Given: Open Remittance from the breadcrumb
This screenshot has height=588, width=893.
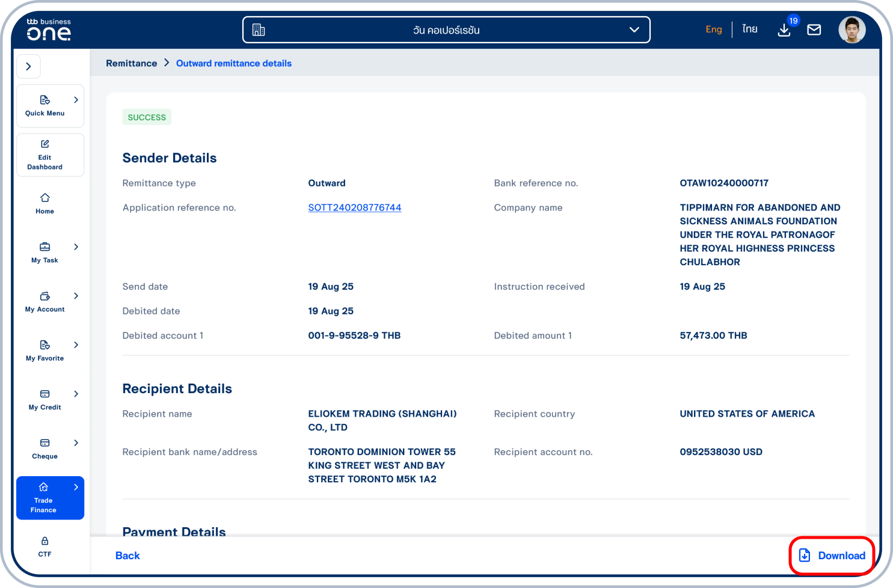Looking at the screenshot, I should pyautogui.click(x=131, y=63).
